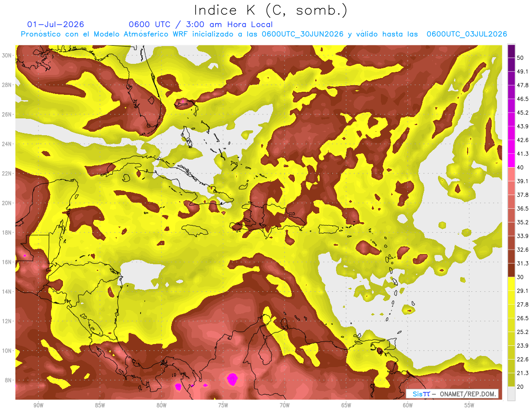Click the "24N" latitude label
The width and height of the screenshot is (532, 411).
[x=7, y=144]
